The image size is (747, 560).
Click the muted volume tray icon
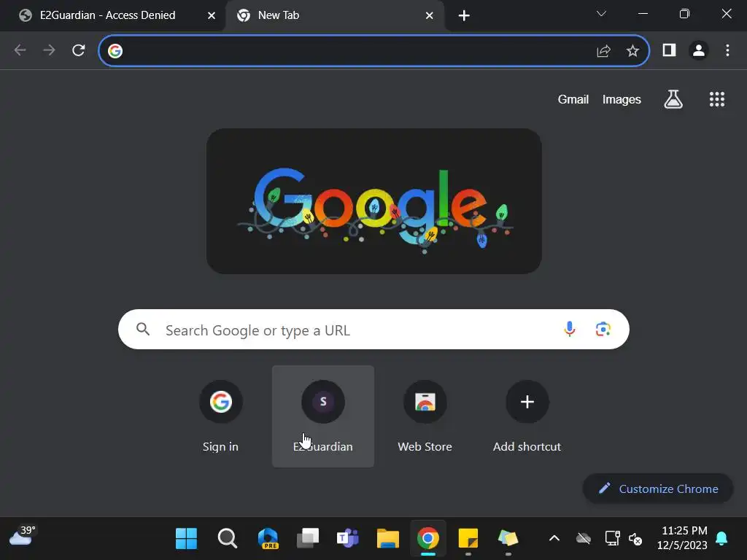coord(635,539)
